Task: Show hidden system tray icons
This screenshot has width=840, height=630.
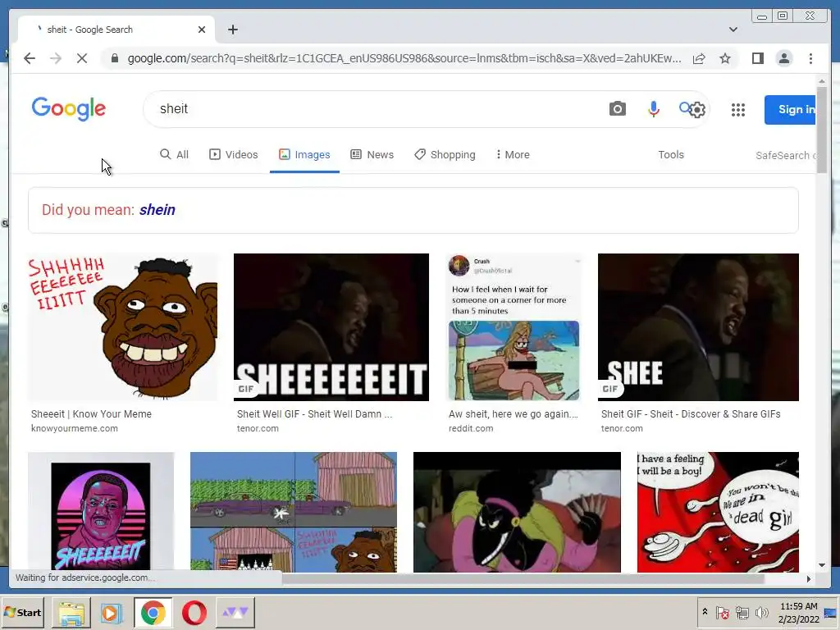Action: (705, 612)
